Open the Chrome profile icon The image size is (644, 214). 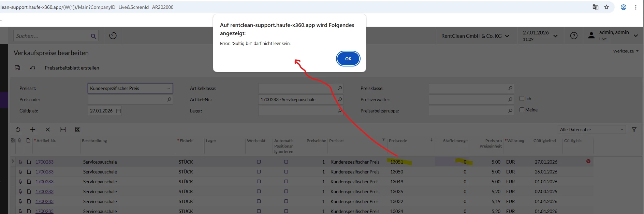pyautogui.click(x=624, y=7)
